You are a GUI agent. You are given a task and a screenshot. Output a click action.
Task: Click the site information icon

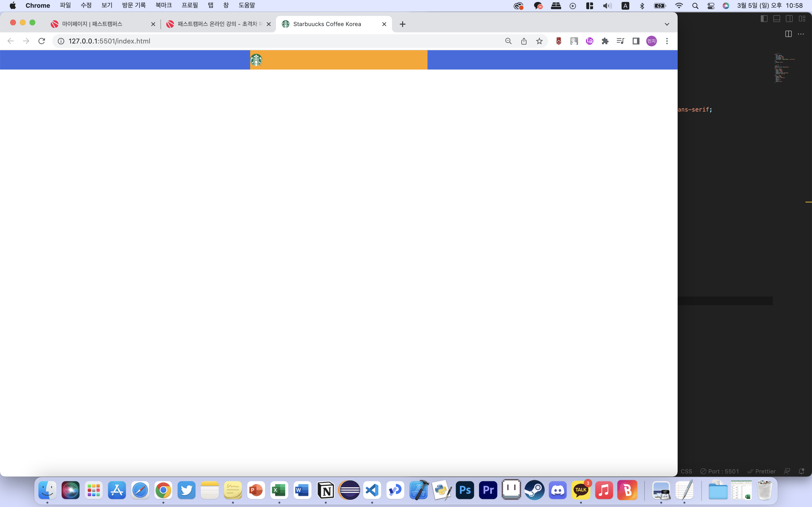tap(61, 41)
